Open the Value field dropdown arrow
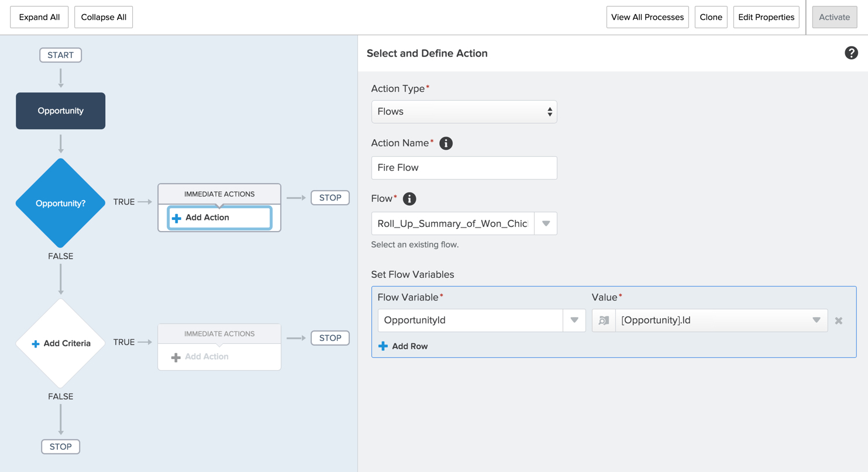Viewport: 868px width, 472px height. click(817, 321)
